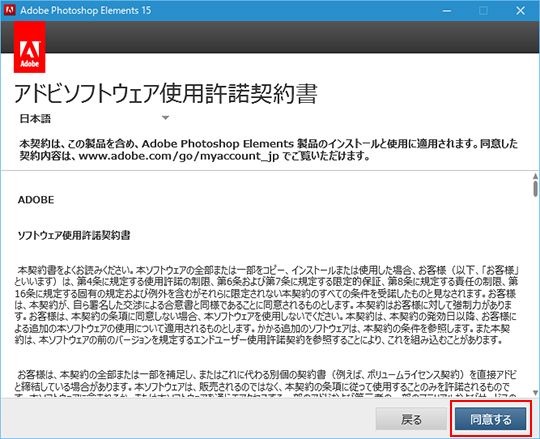Click the 戻る button to go back
Screen dimensions: 540x439
(x=411, y=419)
